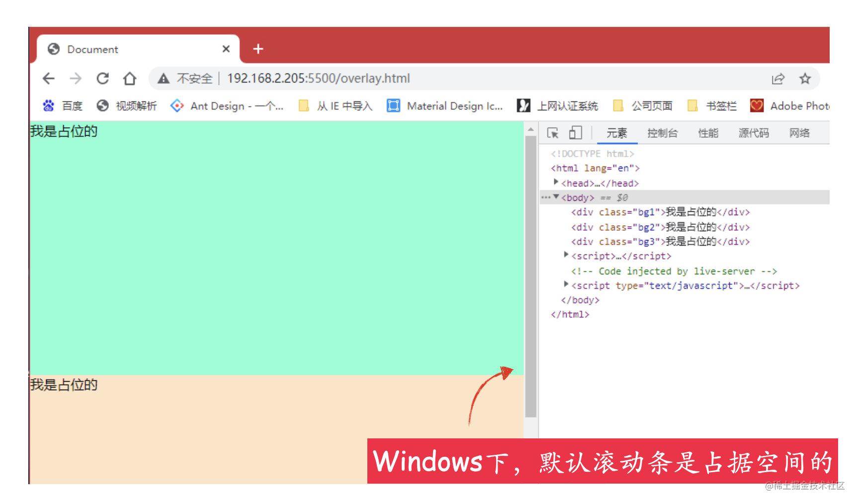Click the three-dots menu beside body node

pos(546,198)
